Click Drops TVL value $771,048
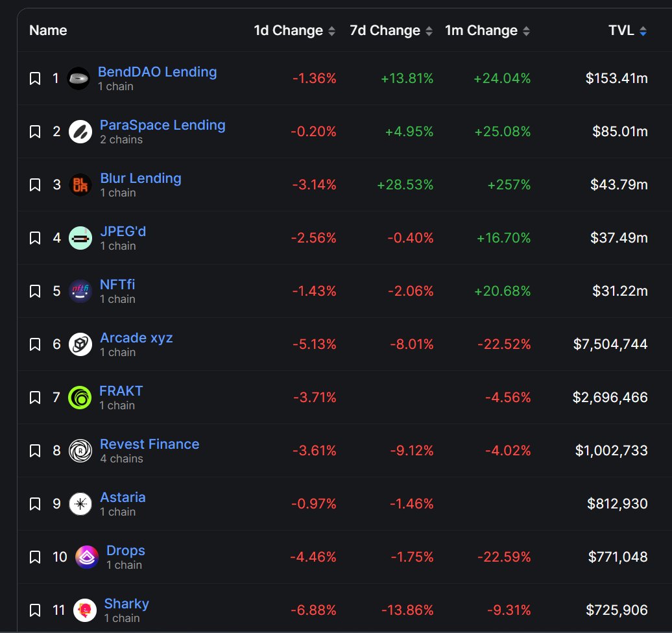The width and height of the screenshot is (672, 633). click(618, 556)
